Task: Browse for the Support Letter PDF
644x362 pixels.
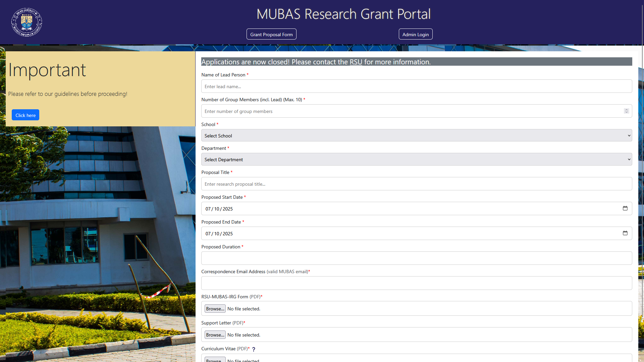Action: pos(215,335)
